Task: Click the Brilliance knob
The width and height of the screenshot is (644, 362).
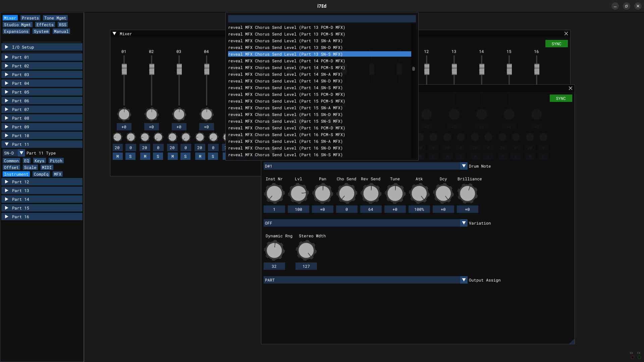Action: coord(467,193)
